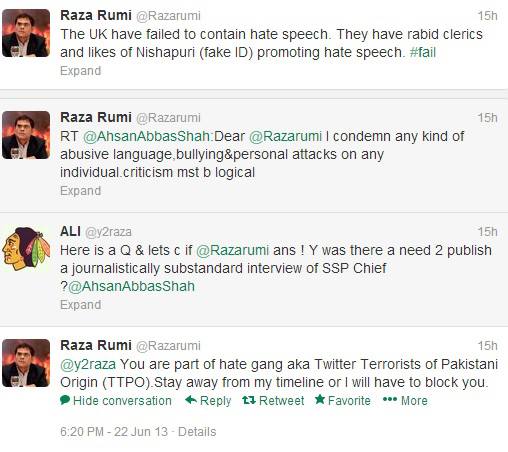Open @AhsanAbbasShah mention in ALI's tweet
Screen dimensions: 508x452
131,286
